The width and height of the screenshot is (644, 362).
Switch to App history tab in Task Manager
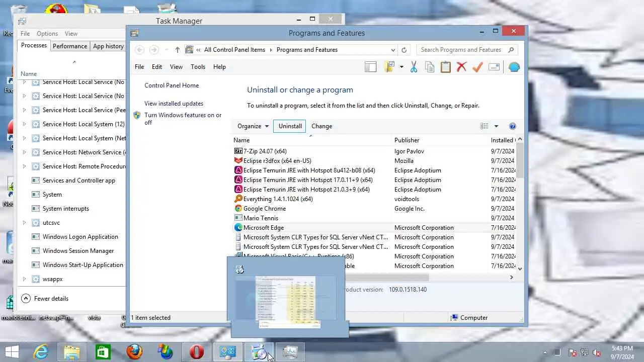pyautogui.click(x=108, y=46)
